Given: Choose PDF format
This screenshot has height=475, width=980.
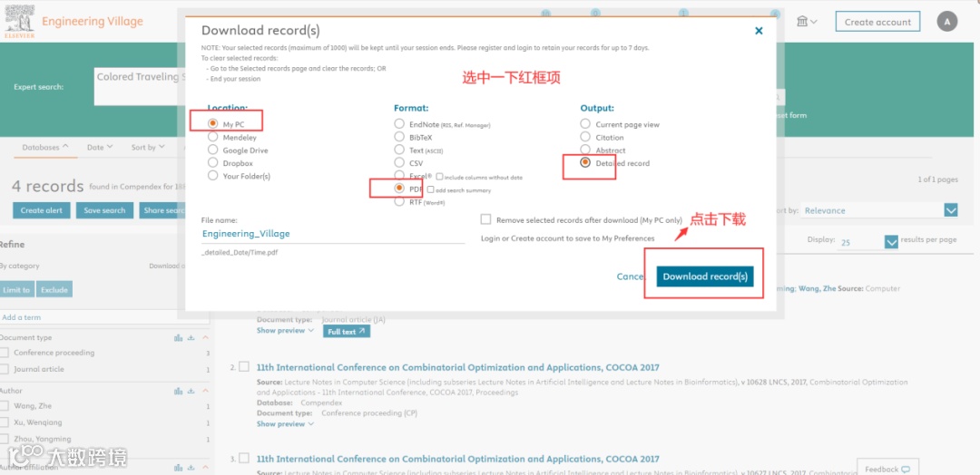Looking at the screenshot, I should pos(398,189).
